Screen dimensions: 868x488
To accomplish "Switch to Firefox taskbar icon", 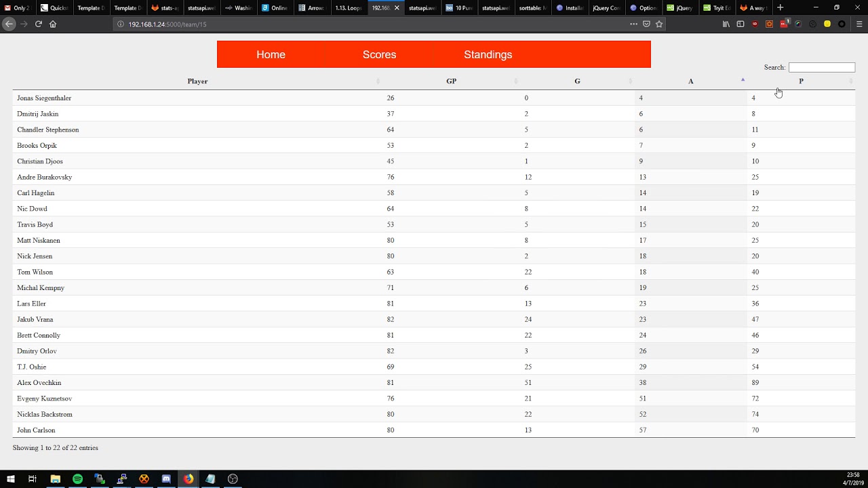I will coord(189,479).
